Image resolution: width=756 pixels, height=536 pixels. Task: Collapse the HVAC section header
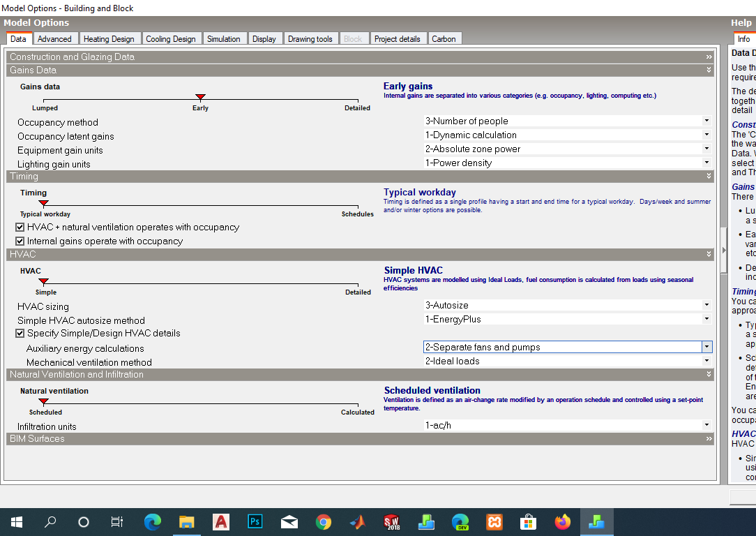(x=360, y=255)
